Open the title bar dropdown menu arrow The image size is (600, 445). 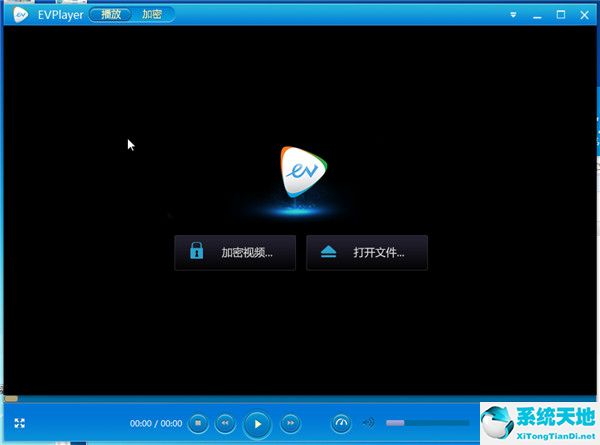(x=513, y=15)
